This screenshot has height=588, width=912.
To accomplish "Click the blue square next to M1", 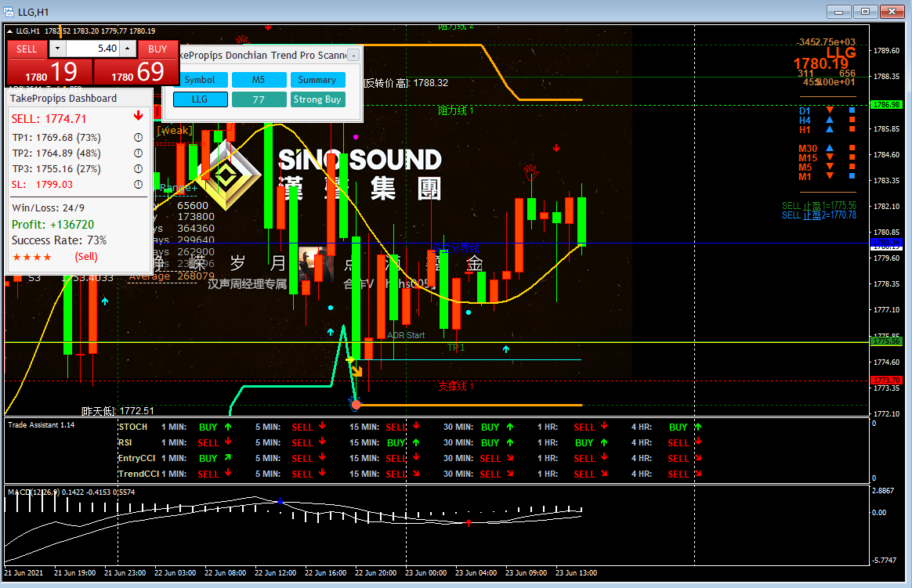I will click(x=852, y=175).
